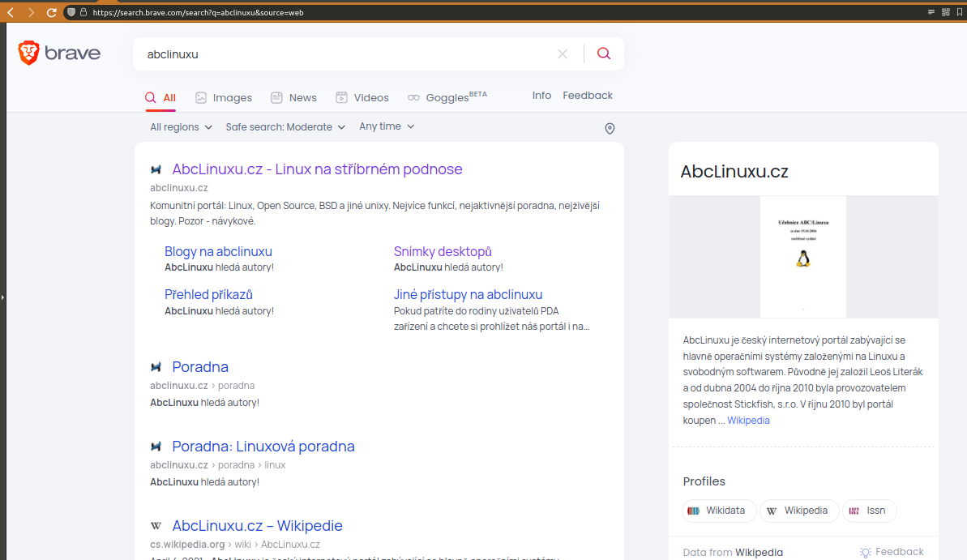This screenshot has width=967, height=560.
Task: Click the location pin icon
Action: pyautogui.click(x=610, y=128)
